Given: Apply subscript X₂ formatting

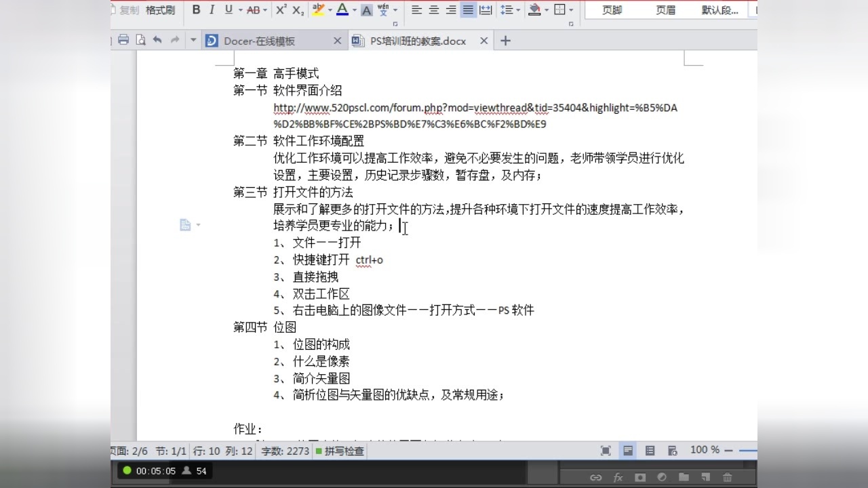Looking at the screenshot, I should [x=298, y=9].
